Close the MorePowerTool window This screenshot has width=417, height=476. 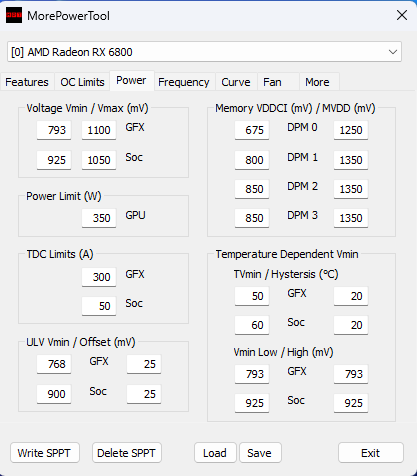[402, 15]
